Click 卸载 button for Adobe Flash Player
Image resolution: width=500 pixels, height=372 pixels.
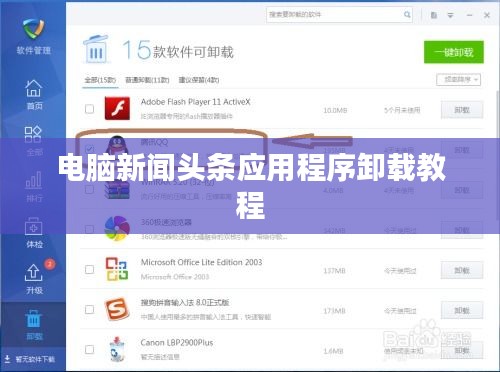click(x=462, y=110)
